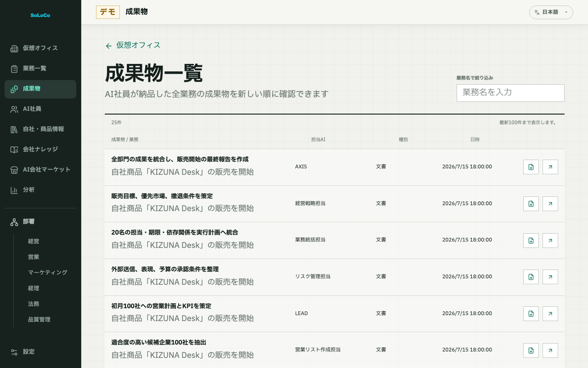
Task: Open 業務一覧 from the sidebar
Action: coord(40,69)
